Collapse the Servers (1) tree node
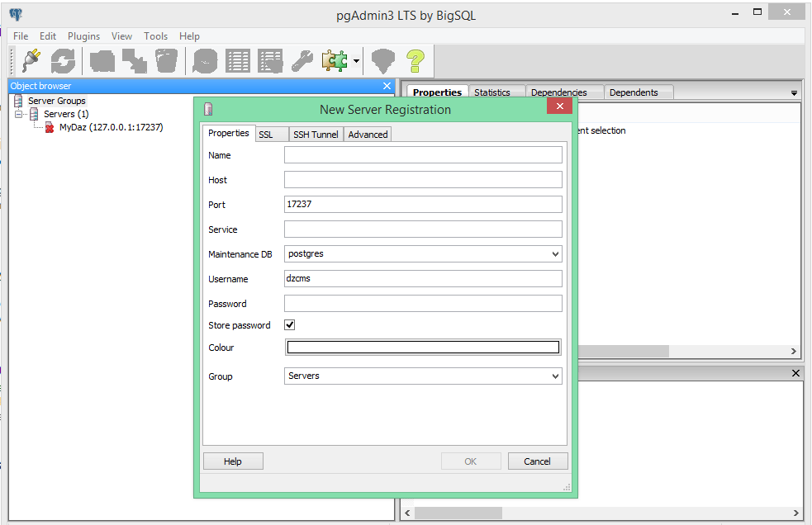 click(x=19, y=114)
